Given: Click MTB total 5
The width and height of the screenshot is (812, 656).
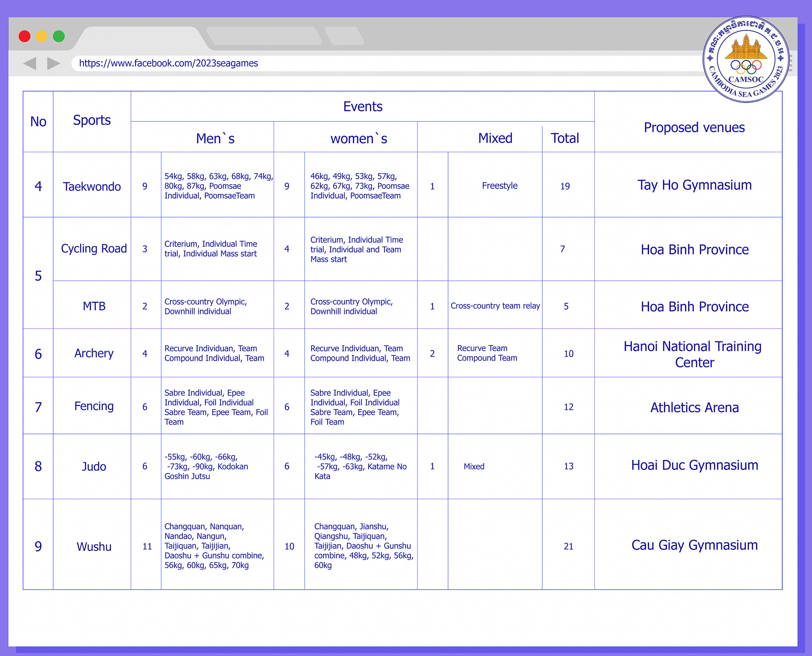Looking at the screenshot, I should click(x=566, y=306).
